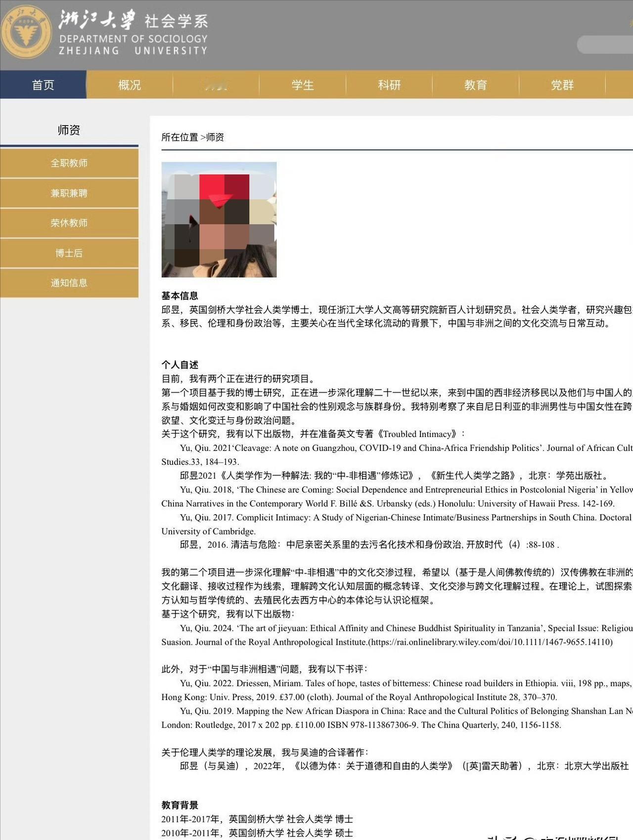Open the 教育 navigation tab
This screenshot has height=840, width=633.
476,85
